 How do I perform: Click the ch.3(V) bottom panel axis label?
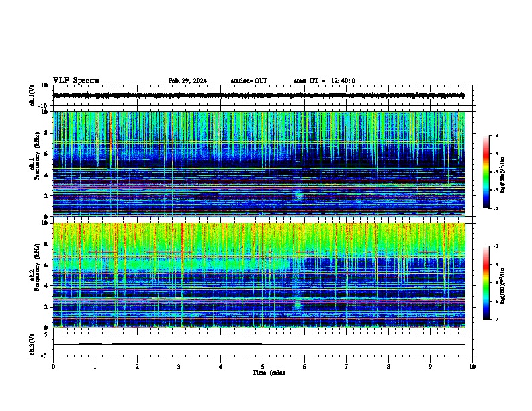(x=32, y=345)
